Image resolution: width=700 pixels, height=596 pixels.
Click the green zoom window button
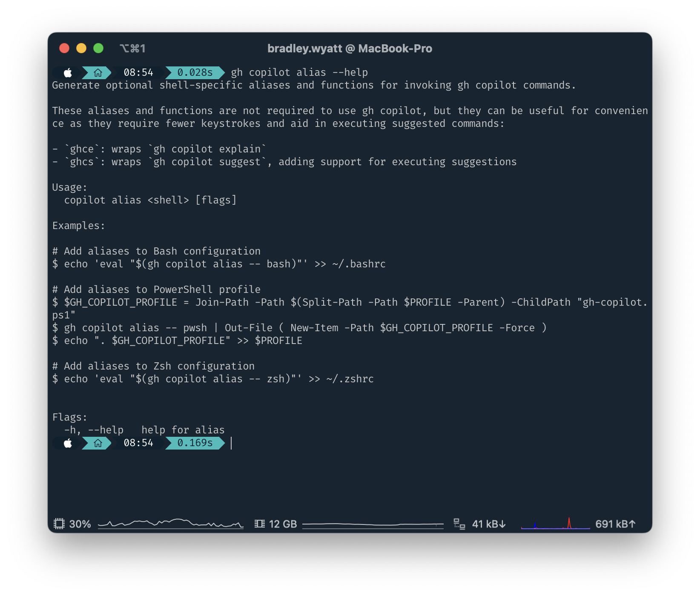[98, 48]
